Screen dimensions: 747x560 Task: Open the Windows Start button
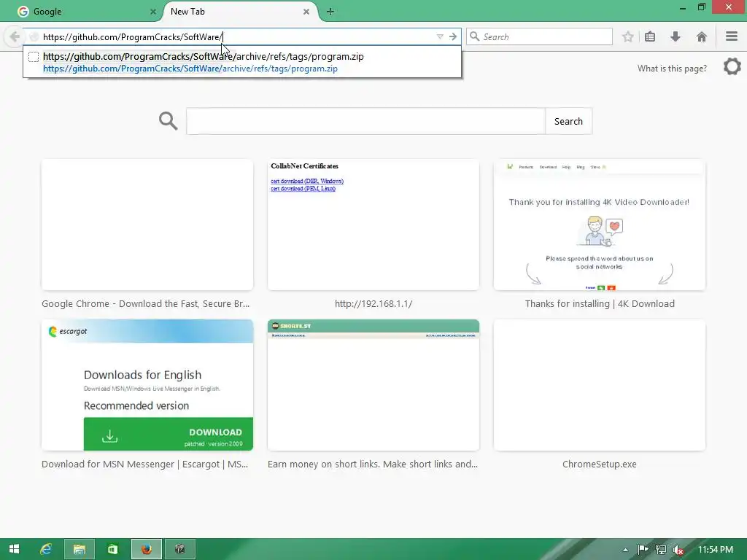pos(15,549)
